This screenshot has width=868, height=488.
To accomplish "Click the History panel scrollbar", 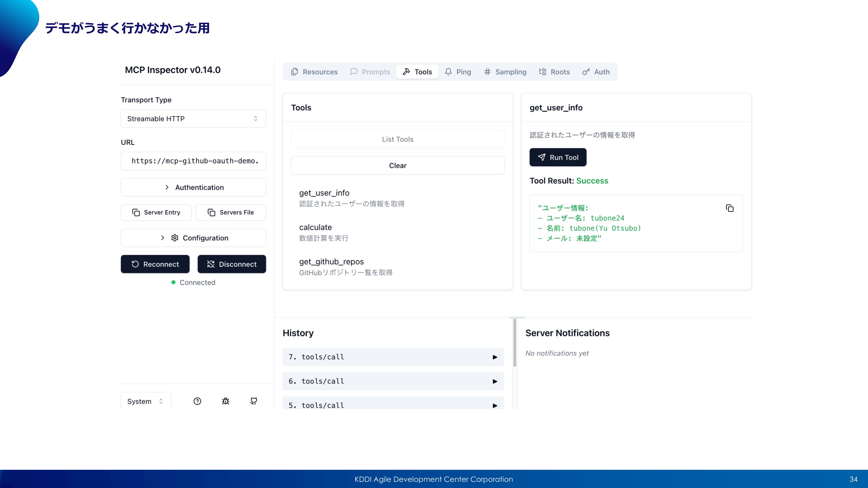I will [x=515, y=343].
